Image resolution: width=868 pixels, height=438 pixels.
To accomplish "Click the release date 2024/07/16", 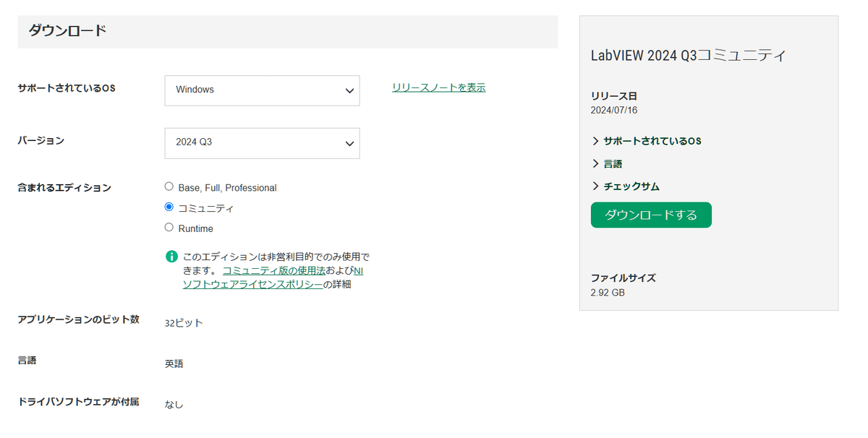I will point(614,111).
